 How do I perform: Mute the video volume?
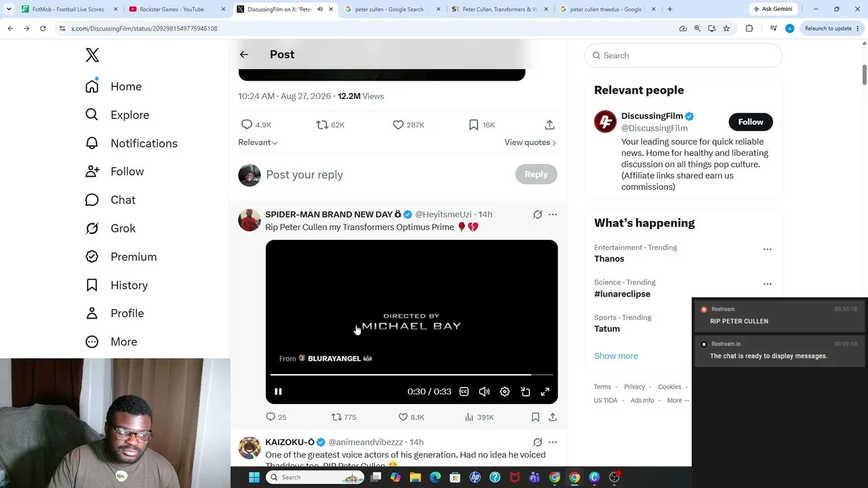[x=484, y=392]
